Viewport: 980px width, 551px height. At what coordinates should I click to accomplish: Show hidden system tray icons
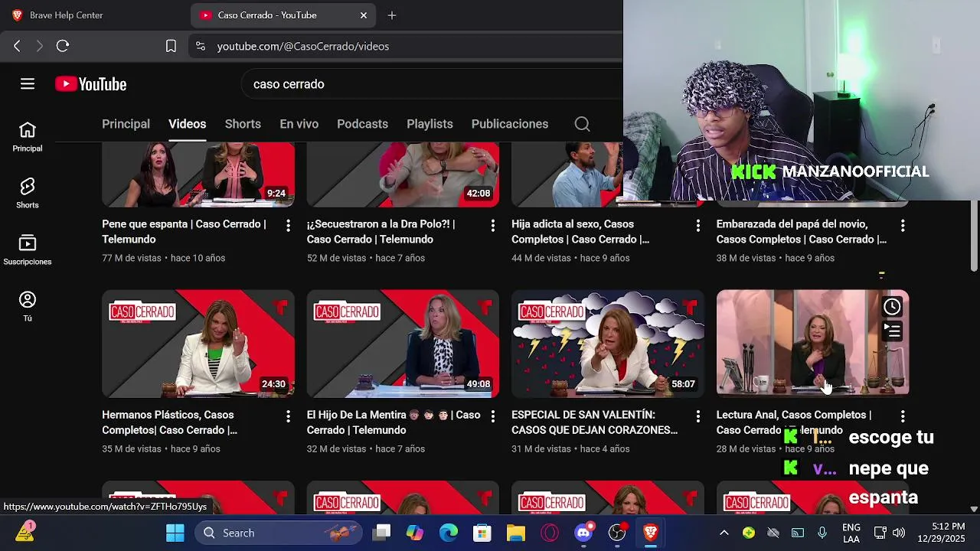[724, 533]
